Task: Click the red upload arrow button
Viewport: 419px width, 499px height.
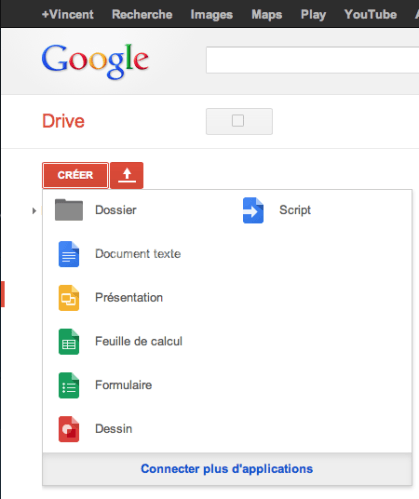Action: pyautogui.click(x=127, y=175)
